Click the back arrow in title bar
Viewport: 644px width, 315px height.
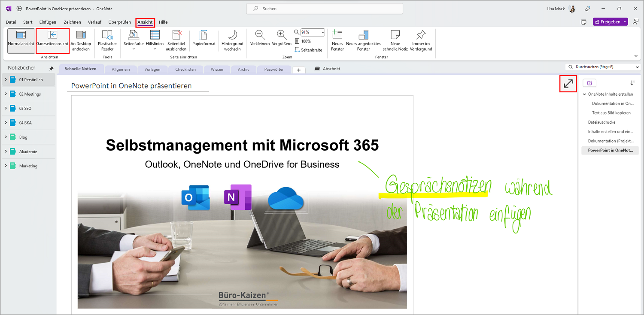tap(19, 9)
